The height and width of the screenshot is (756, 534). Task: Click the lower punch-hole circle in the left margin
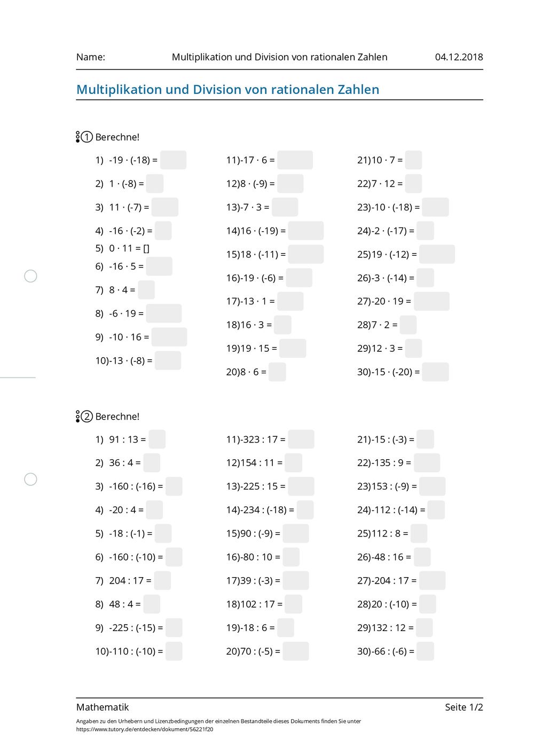31,479
